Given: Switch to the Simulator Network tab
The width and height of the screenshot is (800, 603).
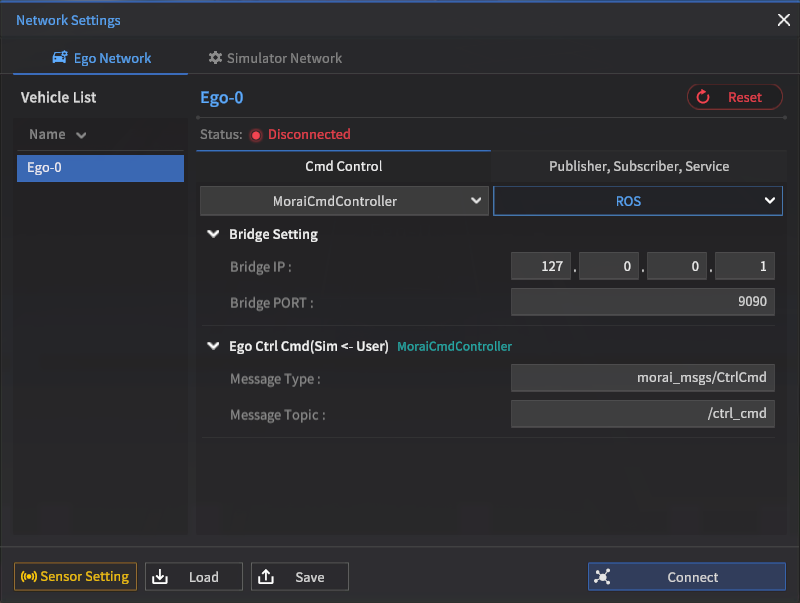Looking at the screenshot, I should pyautogui.click(x=275, y=58).
